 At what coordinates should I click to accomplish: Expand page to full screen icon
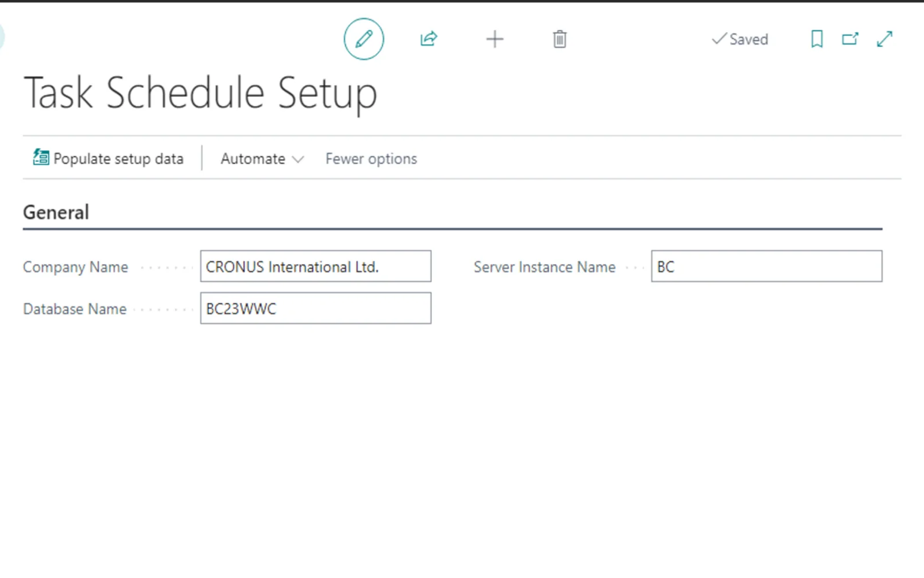[x=885, y=39]
